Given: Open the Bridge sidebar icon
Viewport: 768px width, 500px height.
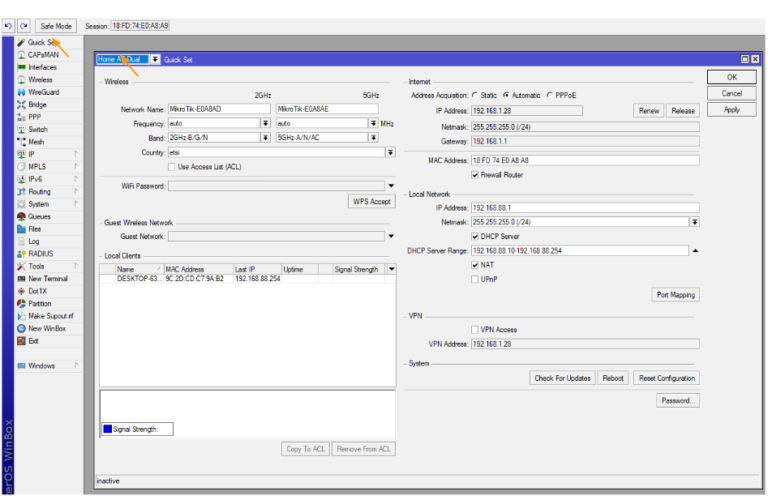Looking at the screenshot, I should (21, 104).
